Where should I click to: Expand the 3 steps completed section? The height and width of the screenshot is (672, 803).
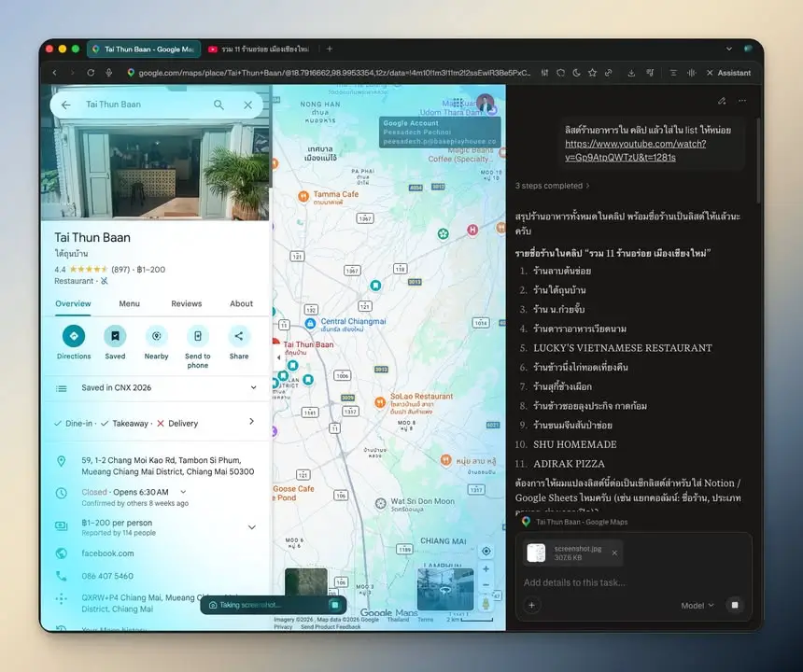coord(552,186)
